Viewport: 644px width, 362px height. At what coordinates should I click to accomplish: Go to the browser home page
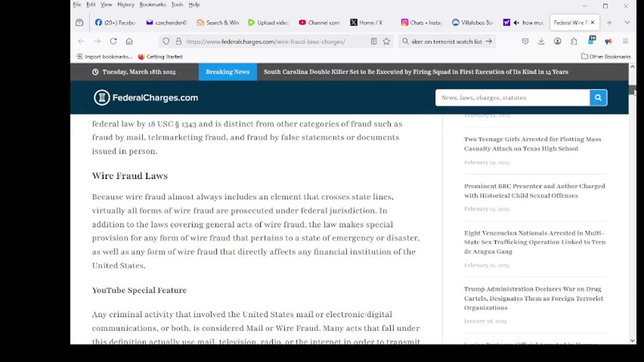click(129, 41)
